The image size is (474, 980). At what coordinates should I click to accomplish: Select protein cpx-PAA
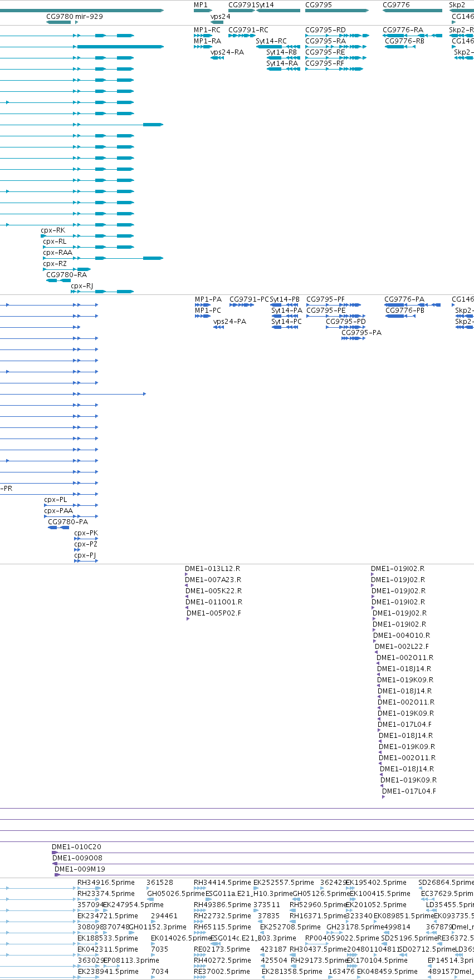pos(58,511)
